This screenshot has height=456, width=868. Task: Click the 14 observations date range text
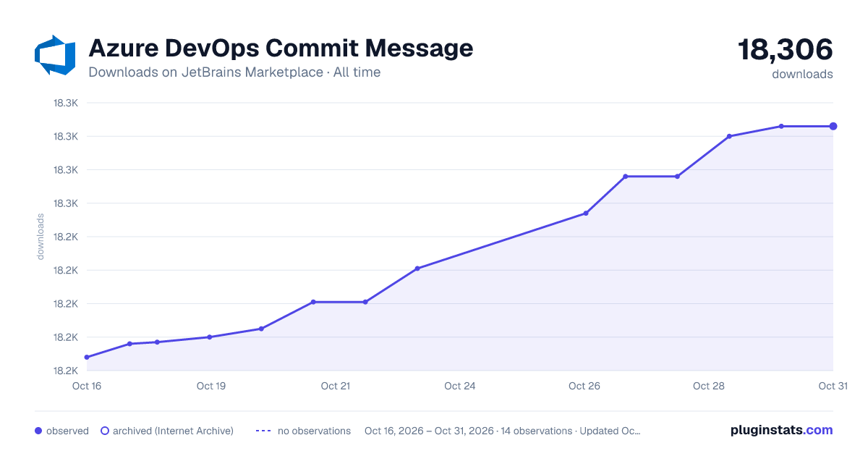pyautogui.click(x=503, y=431)
